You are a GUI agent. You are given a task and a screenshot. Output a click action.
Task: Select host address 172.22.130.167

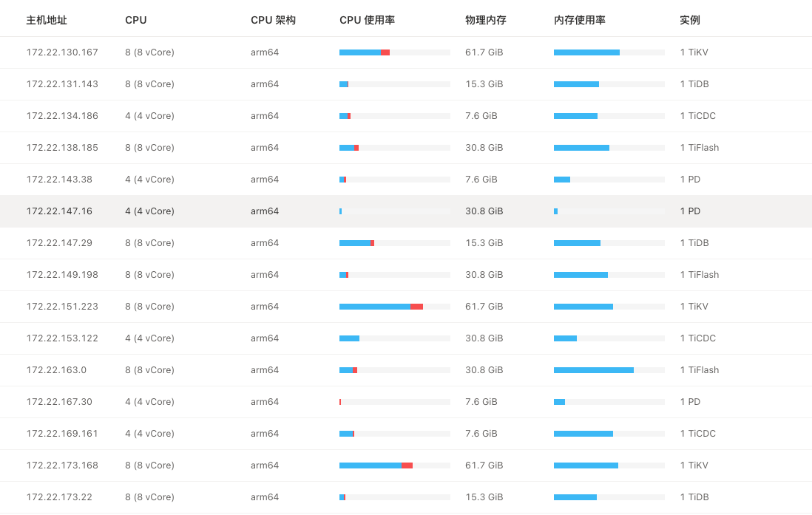point(62,52)
